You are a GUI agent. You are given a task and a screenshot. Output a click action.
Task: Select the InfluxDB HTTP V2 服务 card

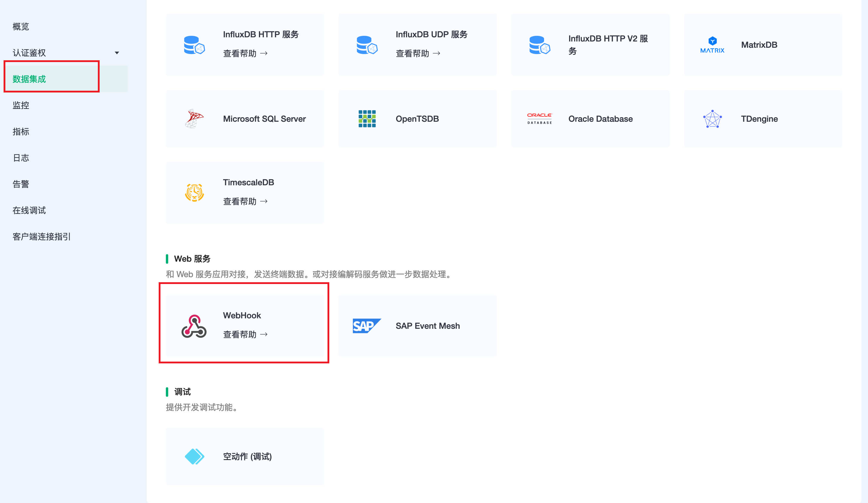coord(590,45)
